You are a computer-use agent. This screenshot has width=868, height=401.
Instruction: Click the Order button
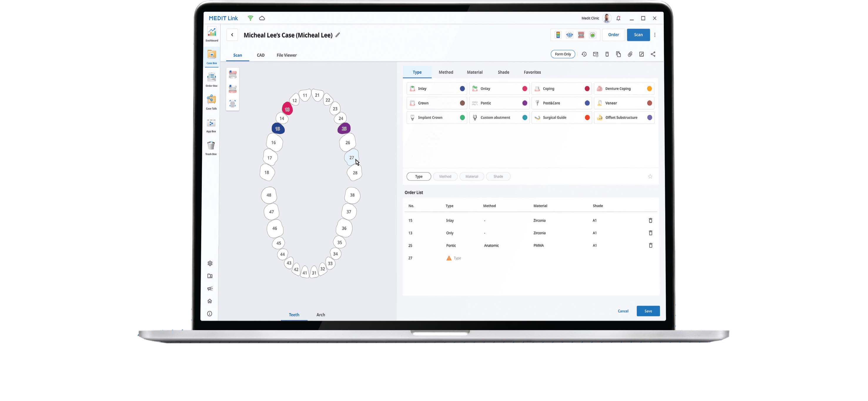point(613,34)
